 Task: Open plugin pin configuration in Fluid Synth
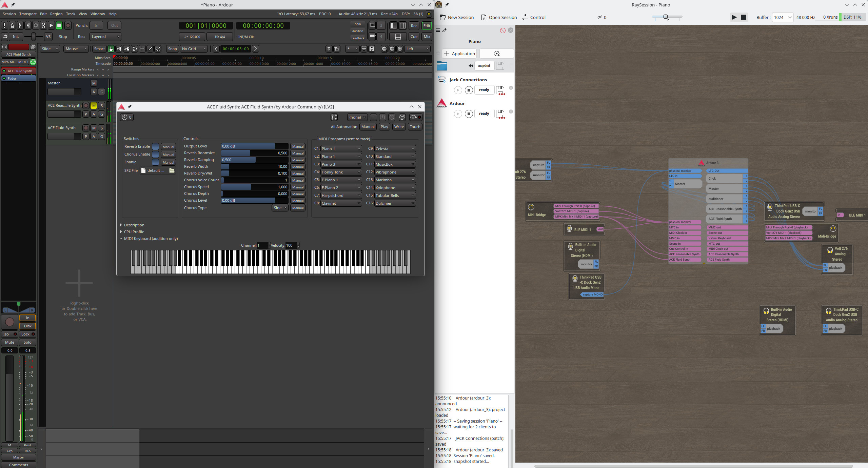pyautogui.click(x=334, y=117)
